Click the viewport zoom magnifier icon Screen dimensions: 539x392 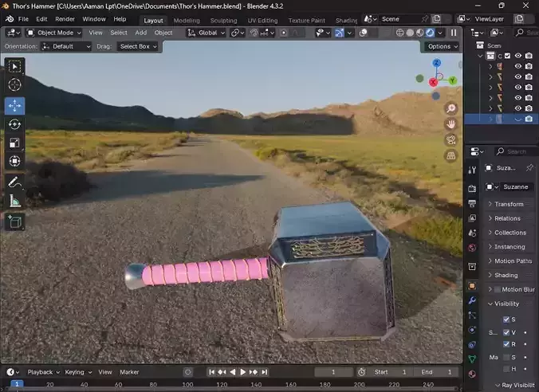[451, 108]
